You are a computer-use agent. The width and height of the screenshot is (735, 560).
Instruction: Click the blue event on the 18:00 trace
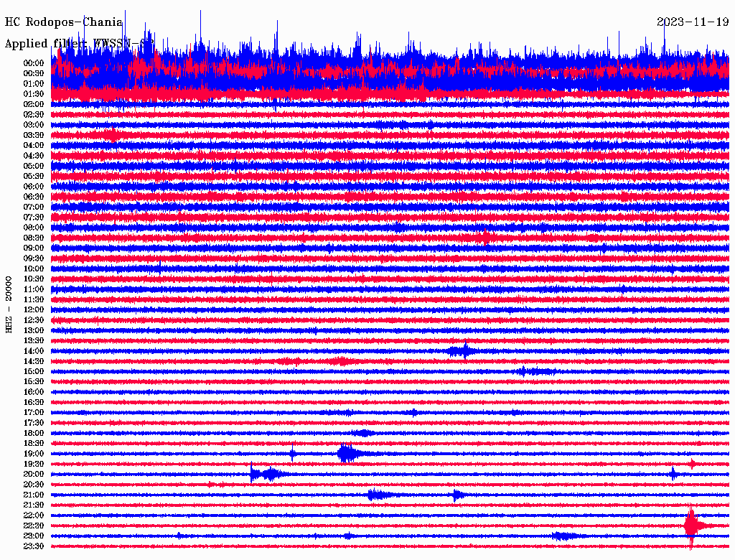pyautogui.click(x=362, y=433)
